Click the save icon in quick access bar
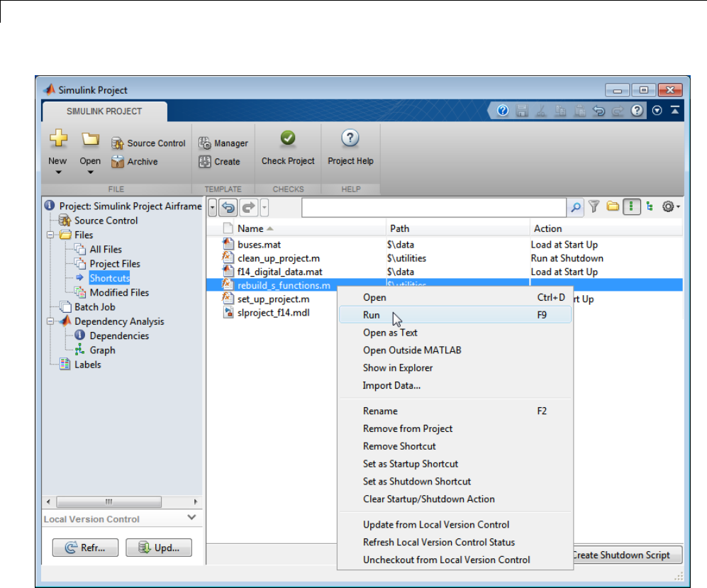The width and height of the screenshot is (707, 588). (x=522, y=111)
